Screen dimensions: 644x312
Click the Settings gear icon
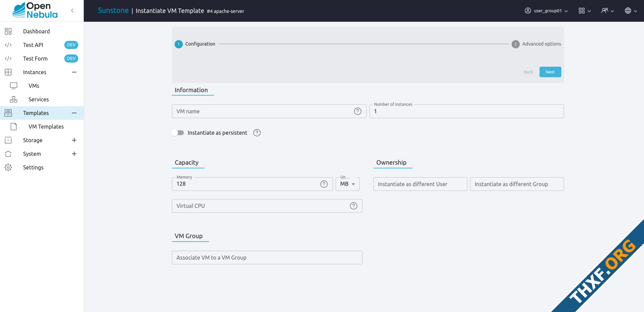point(8,167)
